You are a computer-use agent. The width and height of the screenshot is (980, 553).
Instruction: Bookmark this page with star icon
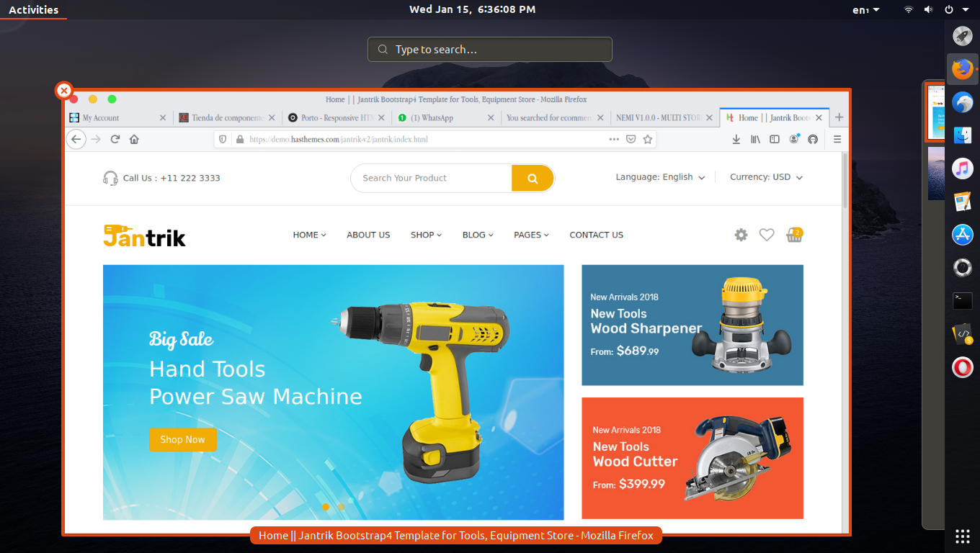[x=648, y=139]
